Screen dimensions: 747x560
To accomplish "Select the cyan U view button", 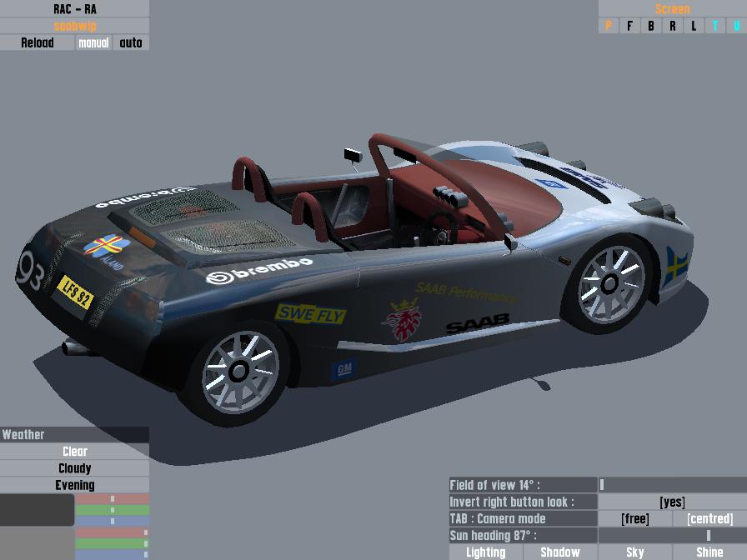I will [736, 26].
